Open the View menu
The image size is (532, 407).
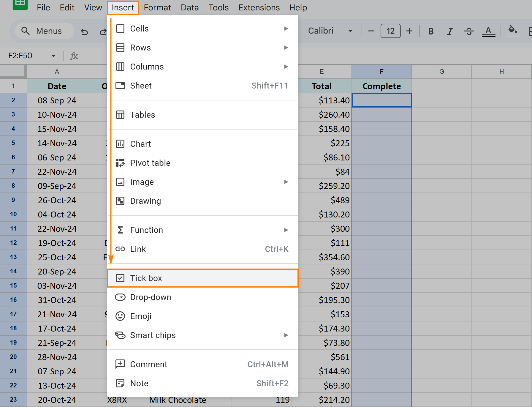(93, 7)
